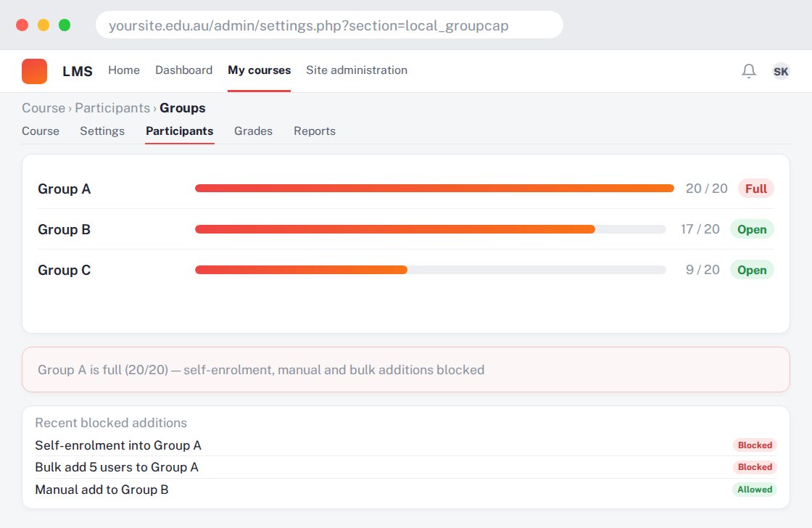Click the LMS brand name

point(77,71)
